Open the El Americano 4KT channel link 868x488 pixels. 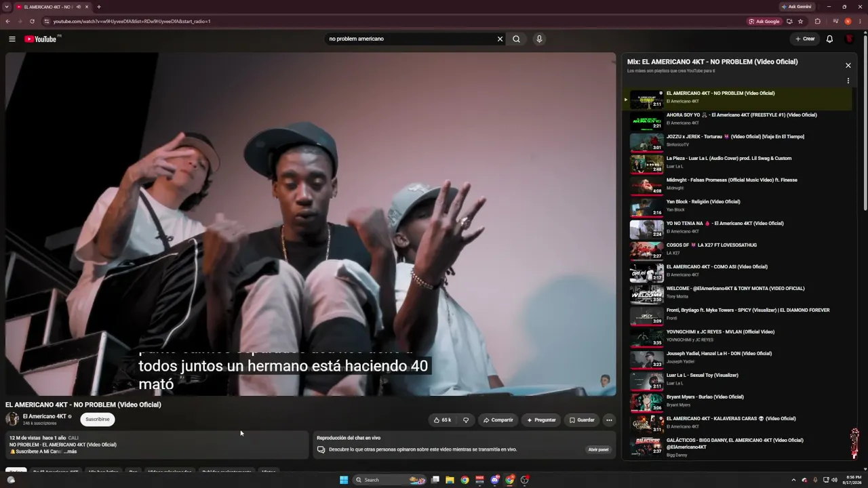coord(45,416)
